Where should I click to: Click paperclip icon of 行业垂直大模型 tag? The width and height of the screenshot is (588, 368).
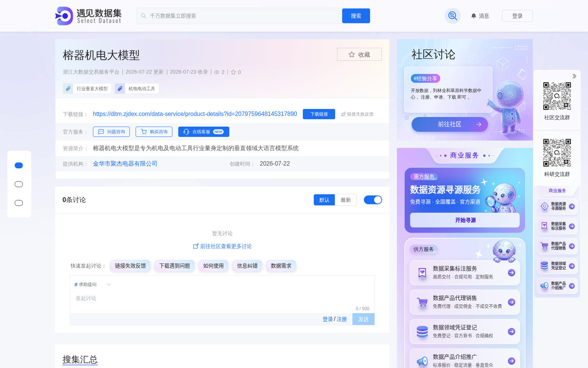pos(68,89)
